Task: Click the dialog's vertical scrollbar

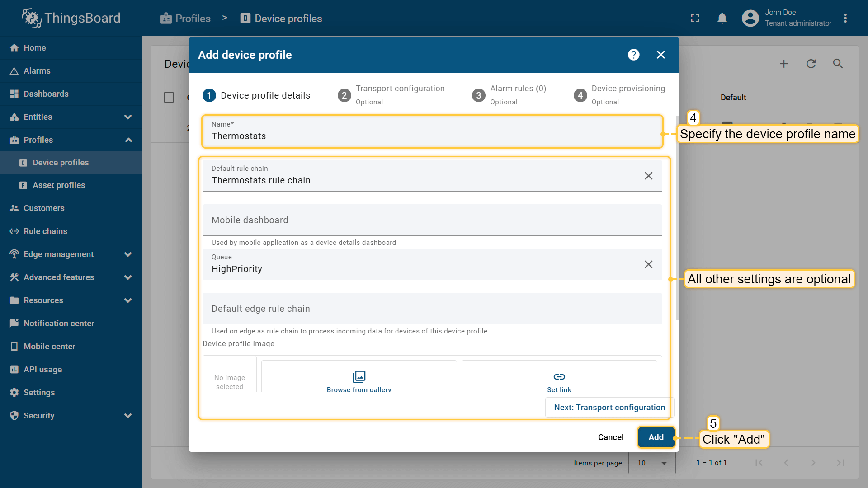Action: click(x=677, y=217)
